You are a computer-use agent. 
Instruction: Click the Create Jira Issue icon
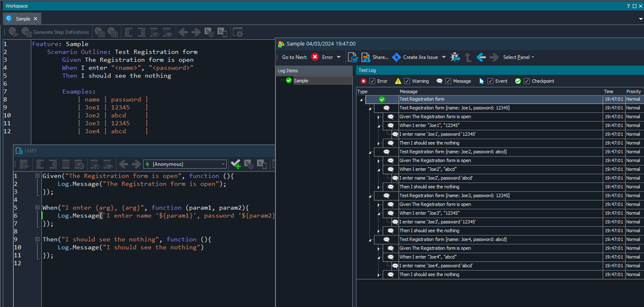click(396, 57)
